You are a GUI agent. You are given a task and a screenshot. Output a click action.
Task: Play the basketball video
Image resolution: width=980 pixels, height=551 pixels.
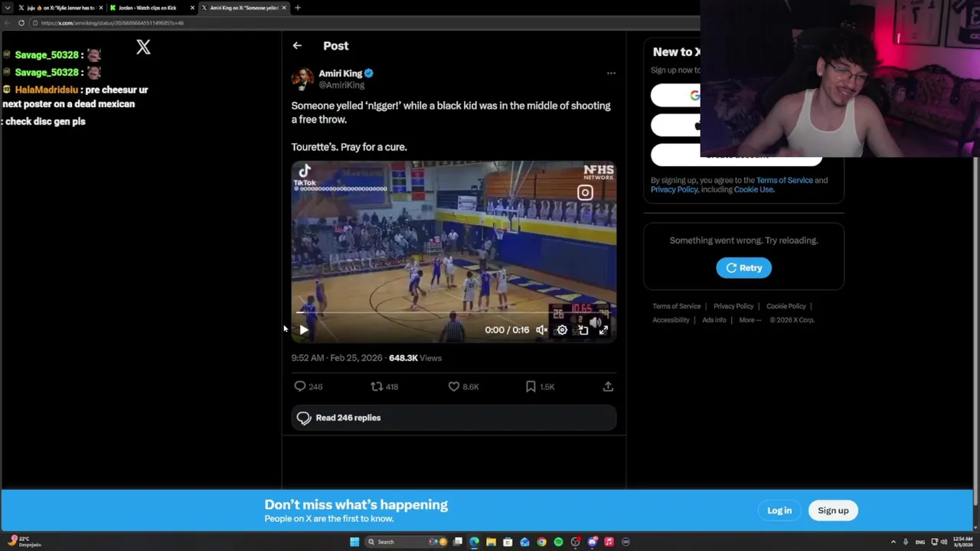coord(304,330)
